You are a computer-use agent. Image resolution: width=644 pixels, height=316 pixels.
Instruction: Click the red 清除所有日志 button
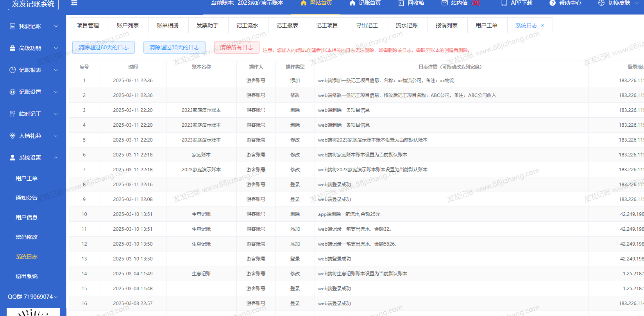tap(236, 47)
